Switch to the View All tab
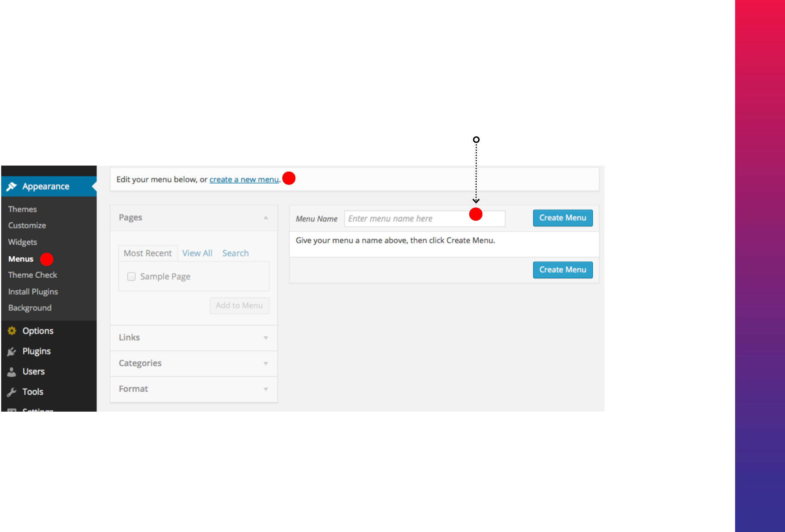The width and height of the screenshot is (785, 532). pos(197,253)
